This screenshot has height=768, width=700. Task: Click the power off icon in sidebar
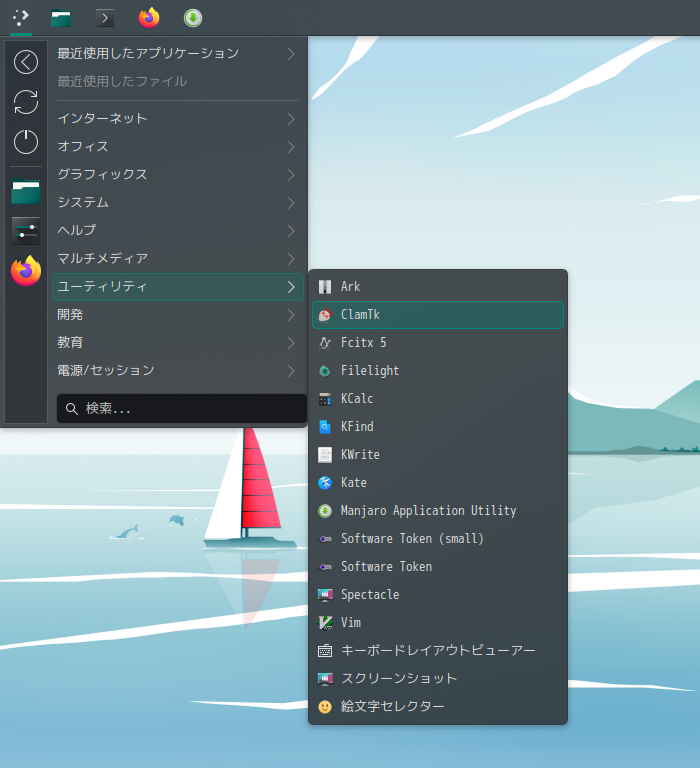pyautogui.click(x=26, y=142)
